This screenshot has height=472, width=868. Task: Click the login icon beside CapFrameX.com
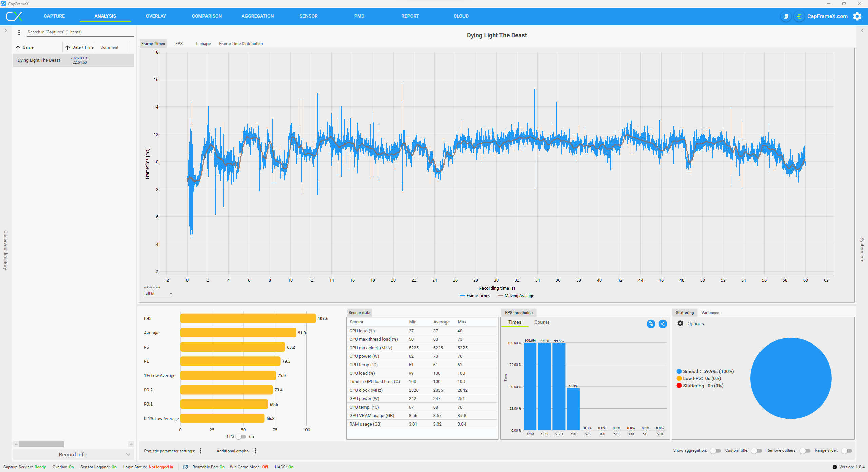pos(799,16)
